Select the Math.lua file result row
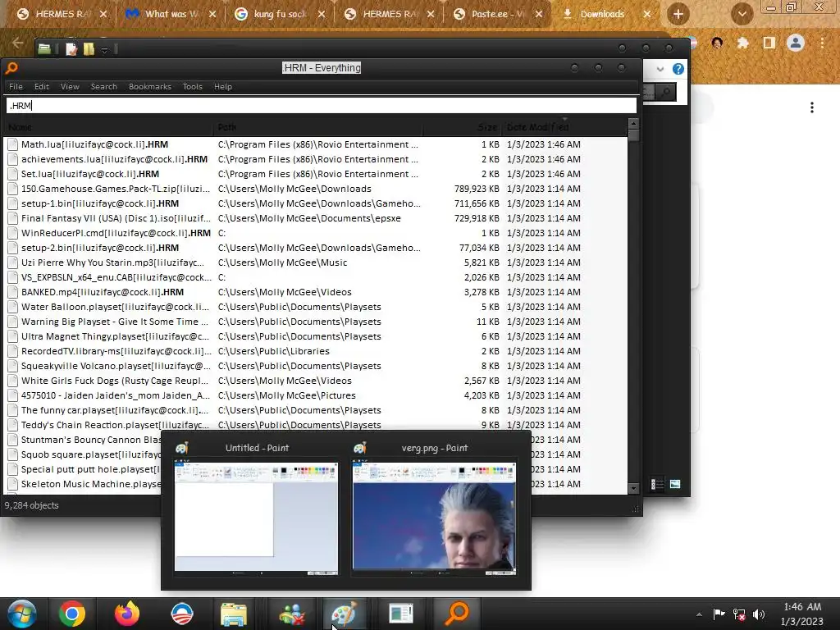Image resolution: width=840 pixels, height=630 pixels. tap(316, 144)
